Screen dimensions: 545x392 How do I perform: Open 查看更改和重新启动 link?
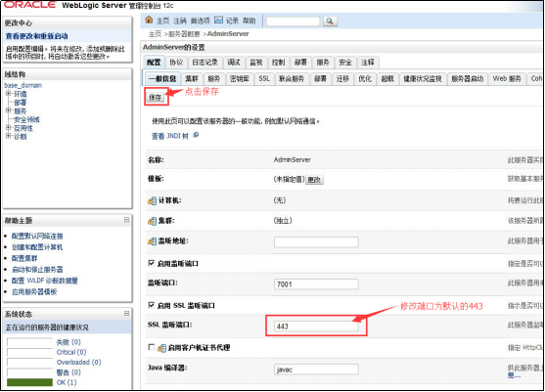pos(36,36)
